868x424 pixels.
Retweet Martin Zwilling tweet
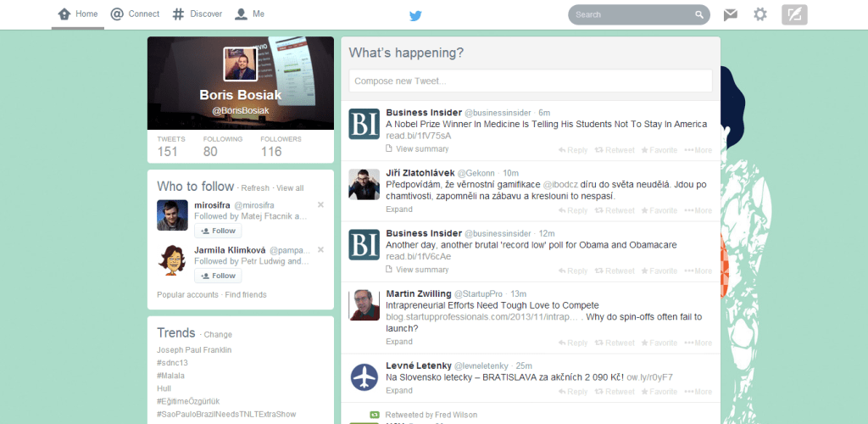click(615, 343)
